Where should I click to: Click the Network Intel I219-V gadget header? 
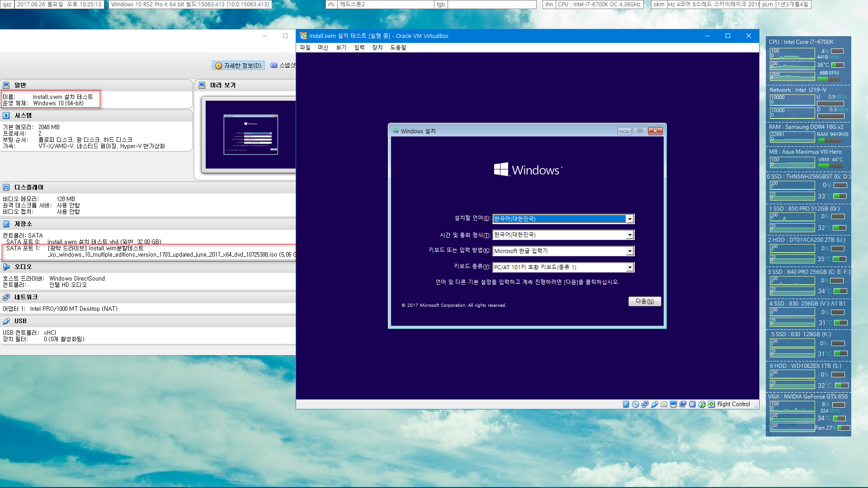pos(798,90)
